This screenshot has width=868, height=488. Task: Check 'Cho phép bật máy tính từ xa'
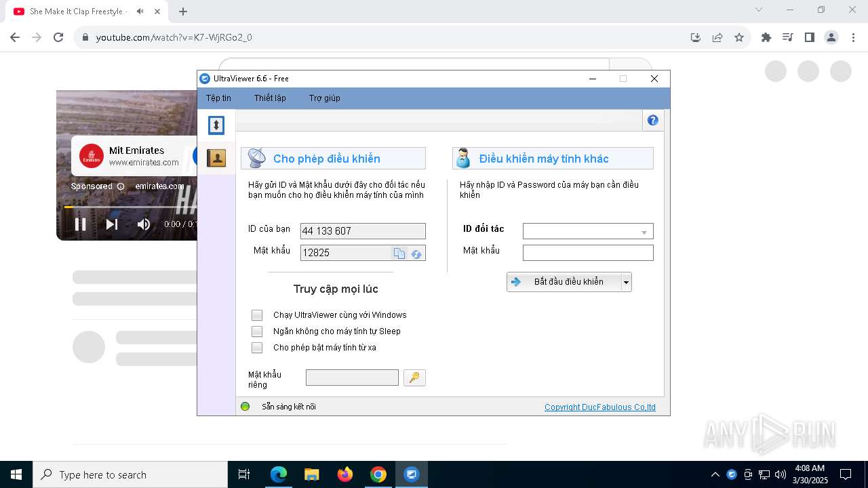coord(257,348)
